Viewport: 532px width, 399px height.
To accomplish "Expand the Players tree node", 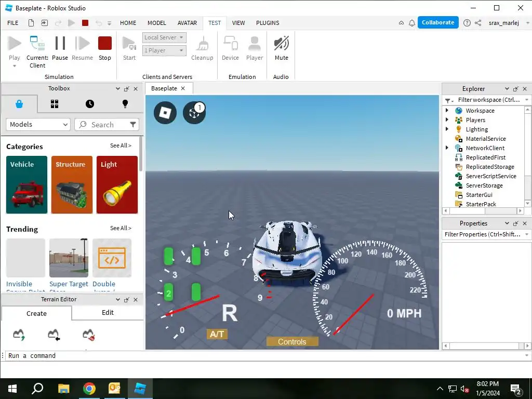I will click(x=447, y=119).
